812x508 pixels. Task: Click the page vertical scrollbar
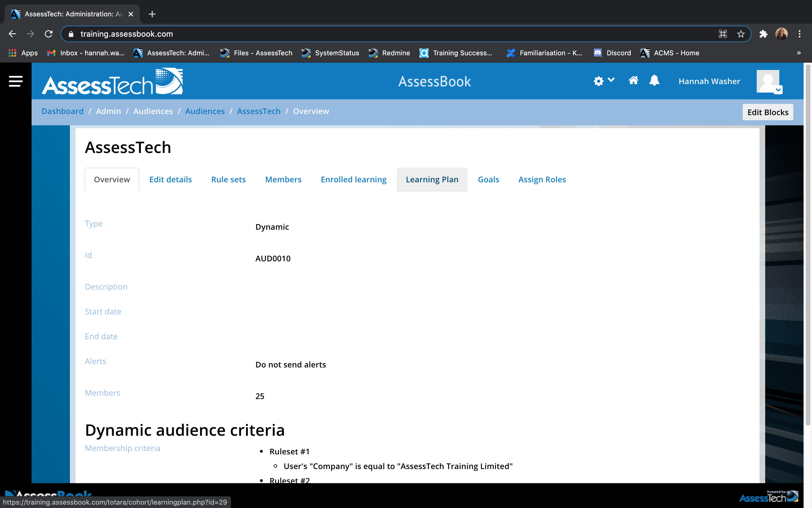808,245
